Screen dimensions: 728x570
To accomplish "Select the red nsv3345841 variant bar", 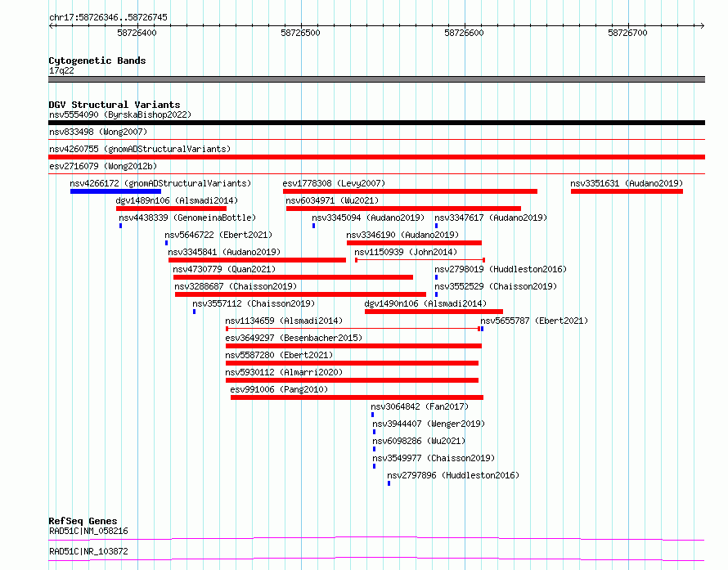I will (257, 260).
